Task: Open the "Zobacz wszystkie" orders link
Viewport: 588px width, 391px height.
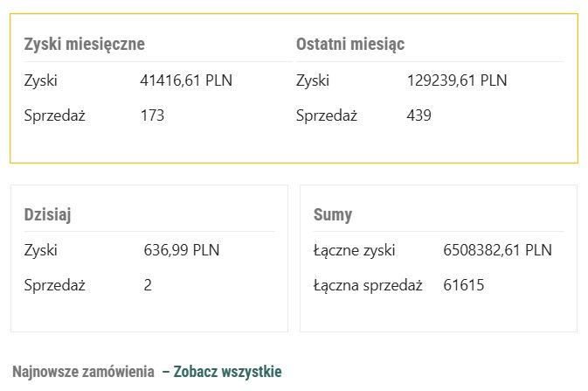Action: [227, 372]
